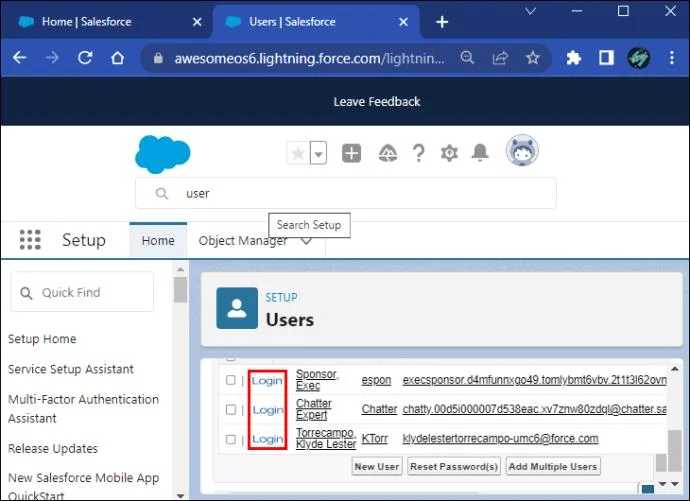The image size is (690, 501).
Task: Open Release Updates in sidebar
Action: tap(53, 449)
